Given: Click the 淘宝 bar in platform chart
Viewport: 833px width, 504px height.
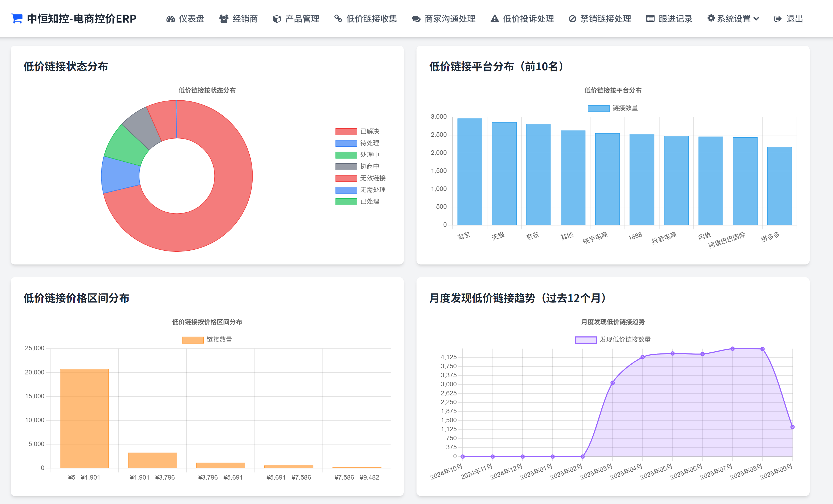Looking at the screenshot, I should coord(469,172).
